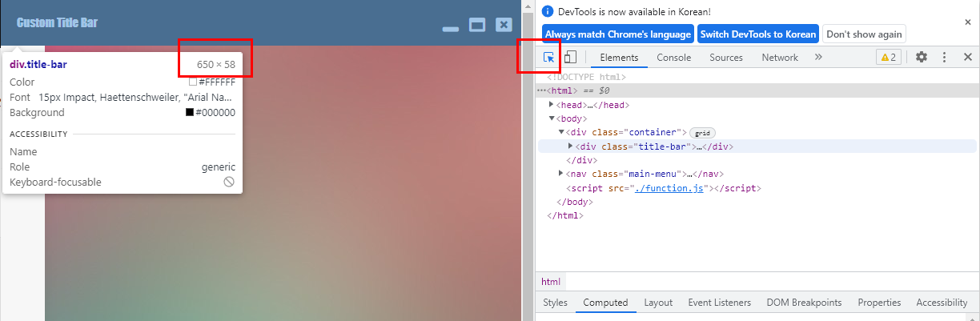This screenshot has width=980, height=321.
Task: Open DevTools settings gear
Action: click(922, 58)
